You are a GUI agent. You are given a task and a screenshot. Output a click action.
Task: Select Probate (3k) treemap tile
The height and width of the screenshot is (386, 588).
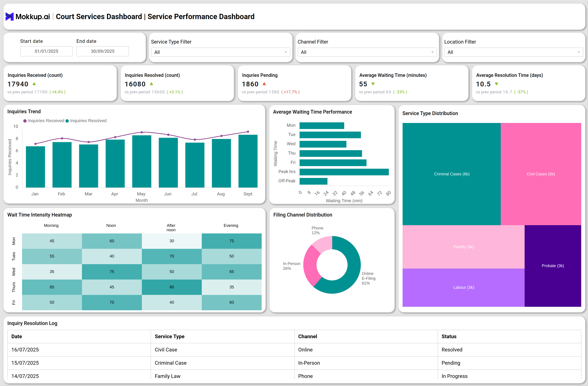tap(553, 266)
